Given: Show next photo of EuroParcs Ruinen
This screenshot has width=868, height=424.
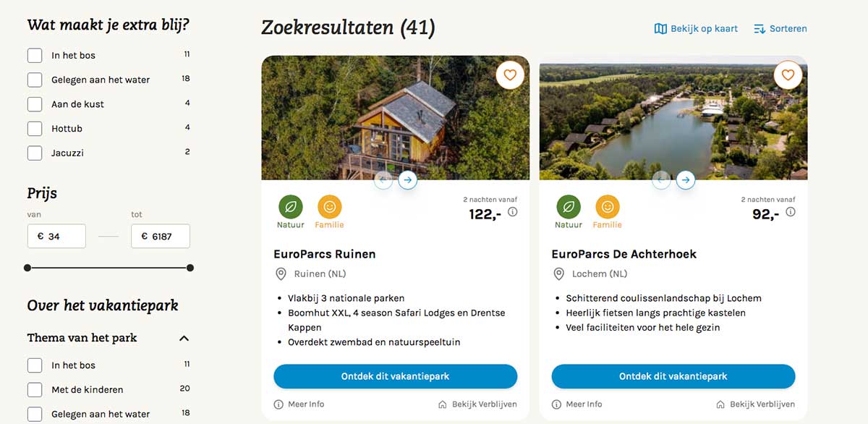Looking at the screenshot, I should click(408, 179).
